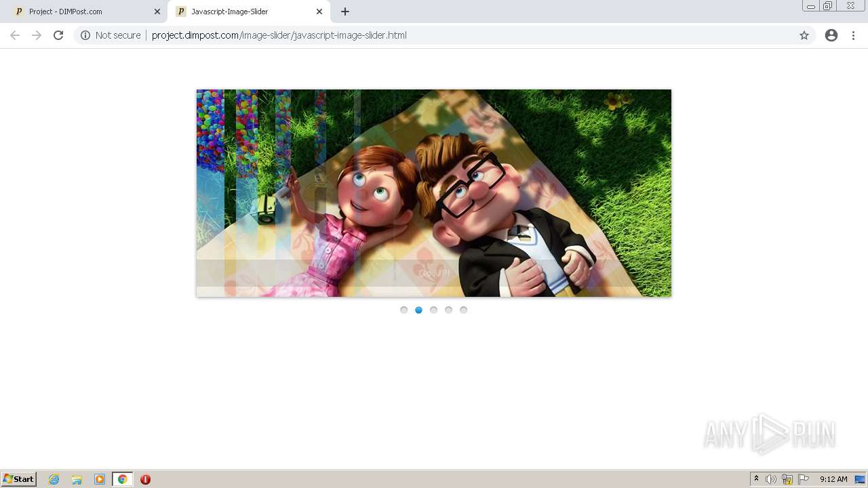The height and width of the screenshot is (488, 868).
Task: Reload the current page
Action: click(x=58, y=35)
